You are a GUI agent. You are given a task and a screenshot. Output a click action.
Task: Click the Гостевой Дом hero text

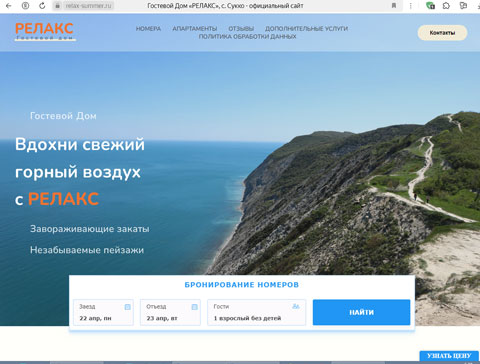pyautogui.click(x=63, y=116)
